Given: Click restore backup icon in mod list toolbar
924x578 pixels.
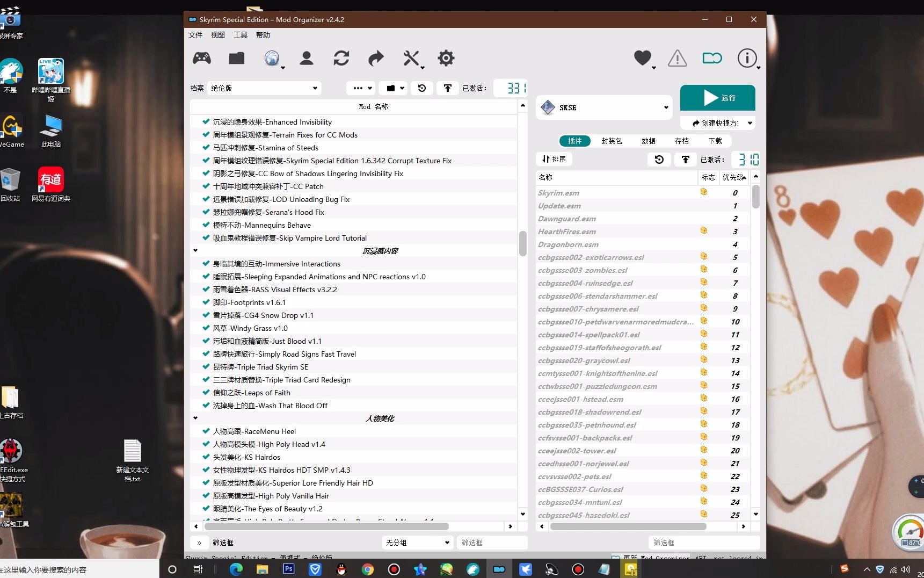Looking at the screenshot, I should (x=422, y=88).
